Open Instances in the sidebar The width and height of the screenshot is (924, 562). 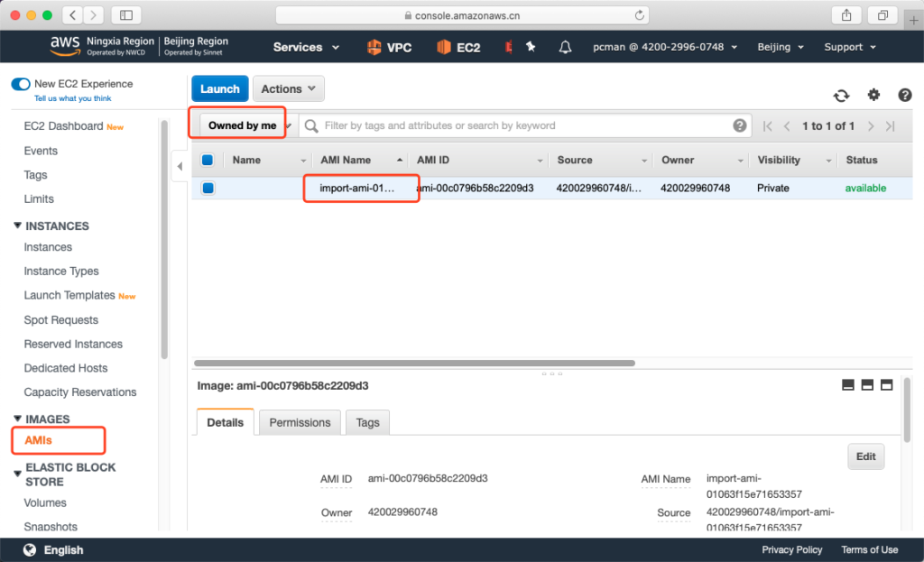[48, 247]
